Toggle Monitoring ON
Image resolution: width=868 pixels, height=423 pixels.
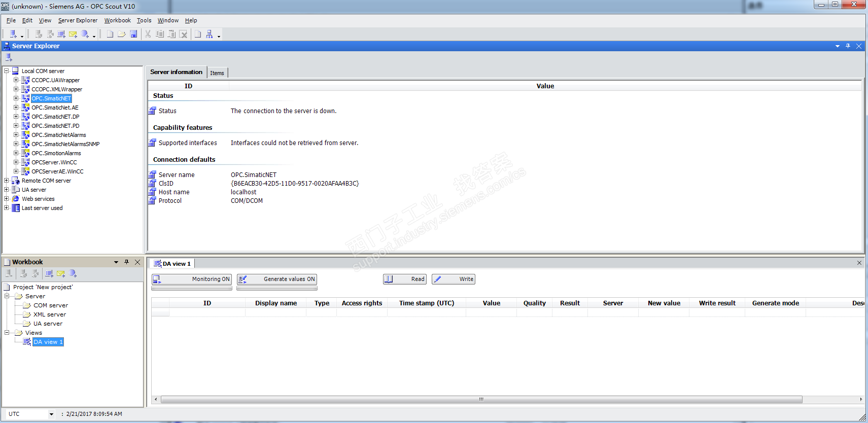[x=192, y=279]
